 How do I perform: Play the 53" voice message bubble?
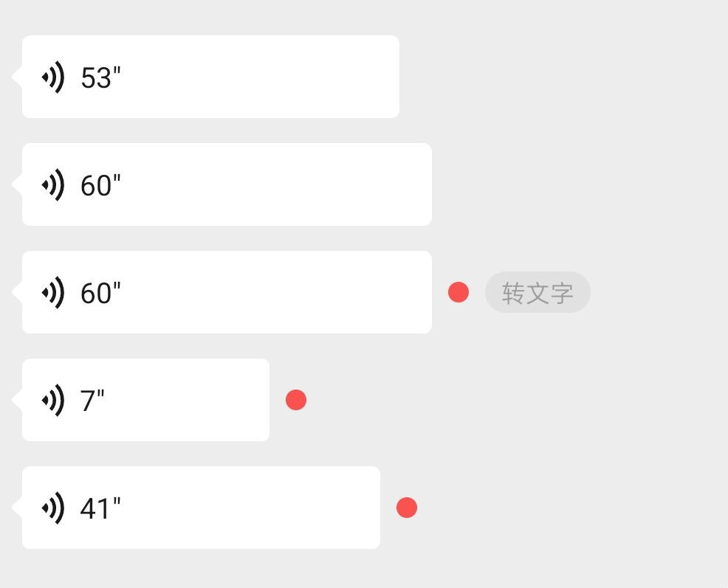click(x=210, y=77)
